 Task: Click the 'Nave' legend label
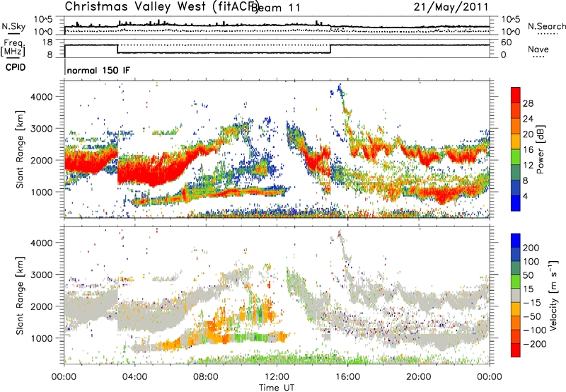(538, 49)
